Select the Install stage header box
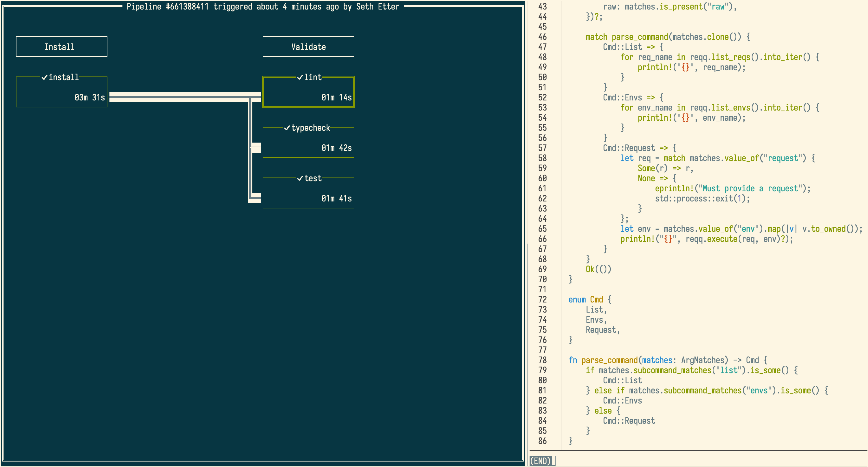 coord(61,47)
